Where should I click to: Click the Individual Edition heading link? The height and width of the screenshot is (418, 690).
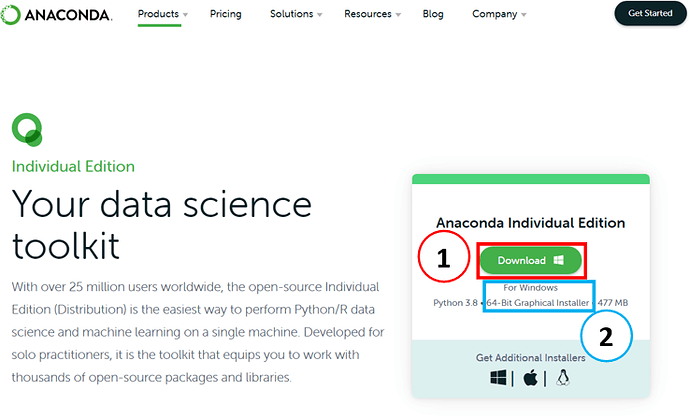click(x=73, y=166)
